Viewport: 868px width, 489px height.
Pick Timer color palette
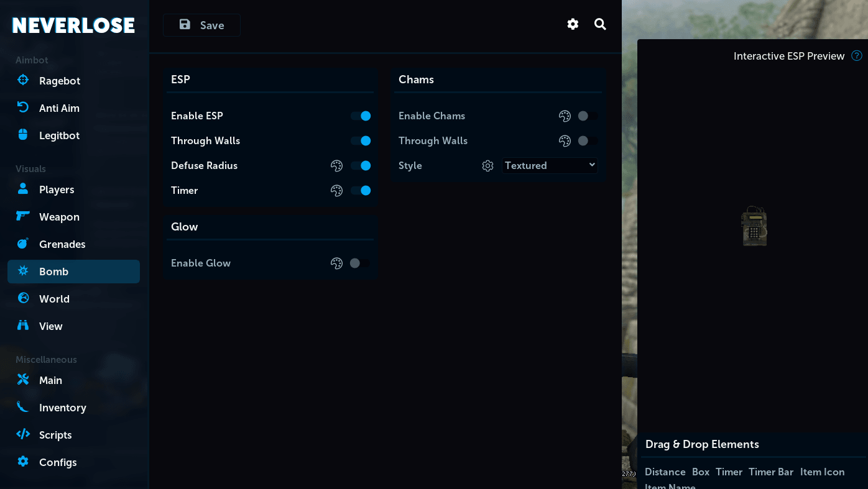(337, 191)
